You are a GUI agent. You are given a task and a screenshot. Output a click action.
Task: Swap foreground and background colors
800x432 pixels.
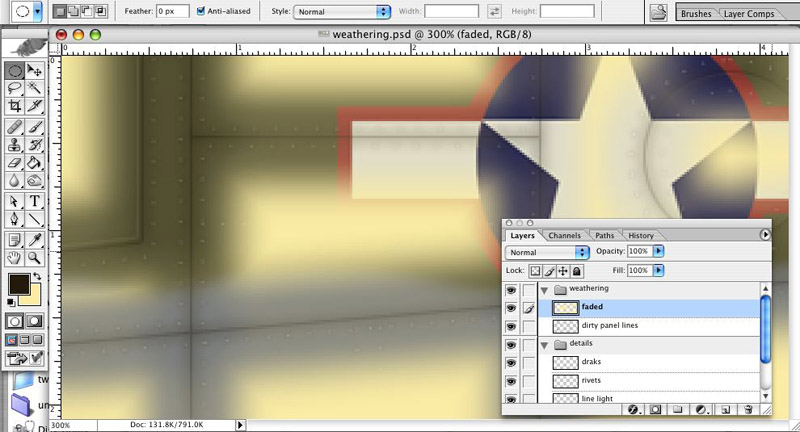[x=37, y=276]
